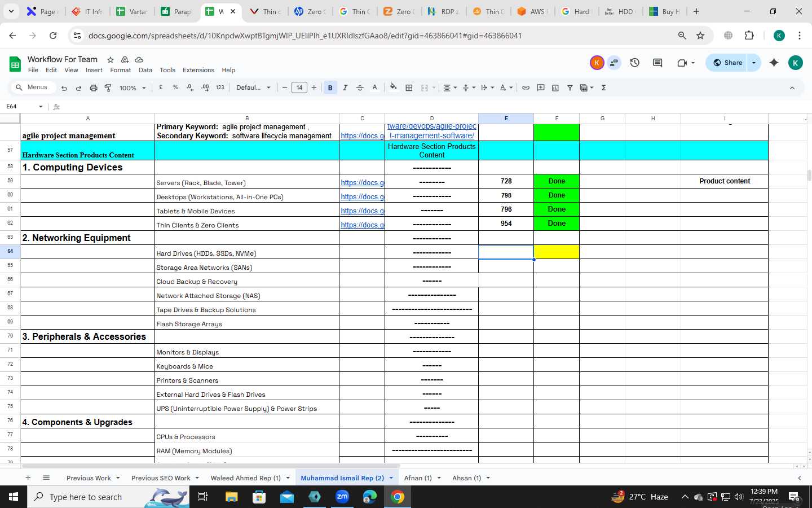Open the zoom level 100% dropdown
The height and width of the screenshot is (508, 812).
(133, 88)
